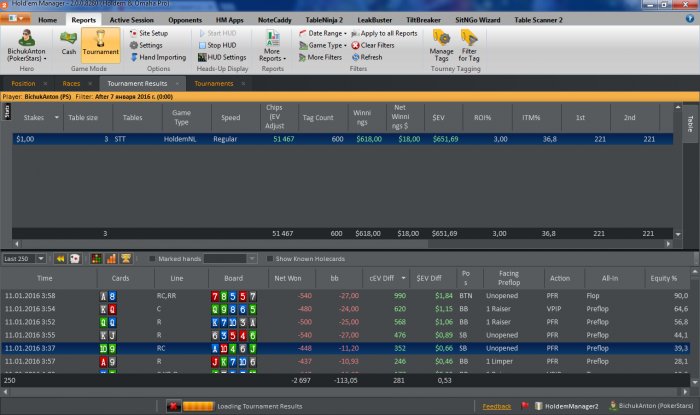Screen dimensions: 700x415
Task: Click the yellow rewind arrows icon
Action: [60, 258]
